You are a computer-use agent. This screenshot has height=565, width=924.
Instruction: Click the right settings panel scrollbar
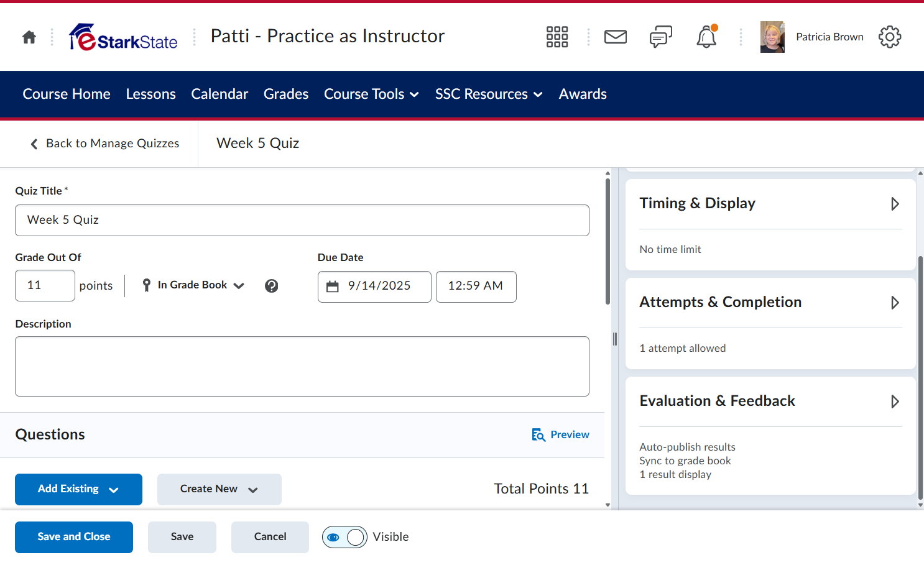click(x=921, y=378)
